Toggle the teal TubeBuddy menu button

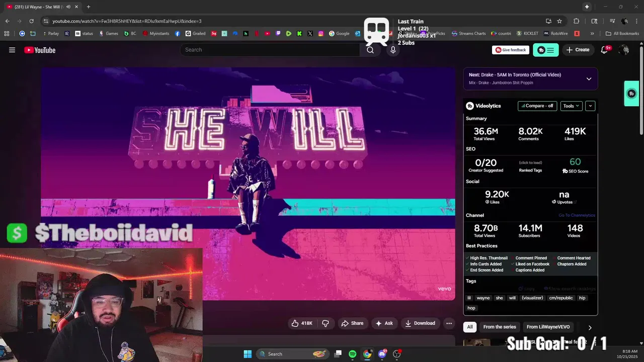[546, 50]
